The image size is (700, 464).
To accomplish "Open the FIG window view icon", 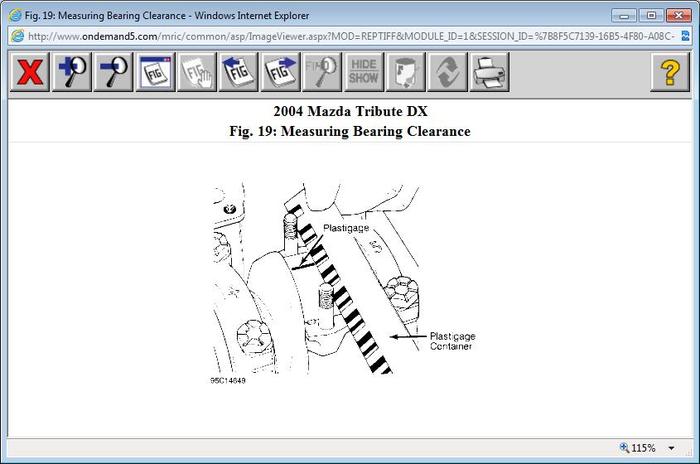I will (155, 72).
